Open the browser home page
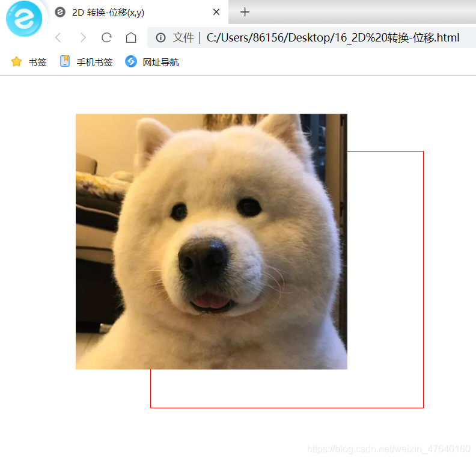Viewport: 476px width, 460px height. tap(131, 38)
